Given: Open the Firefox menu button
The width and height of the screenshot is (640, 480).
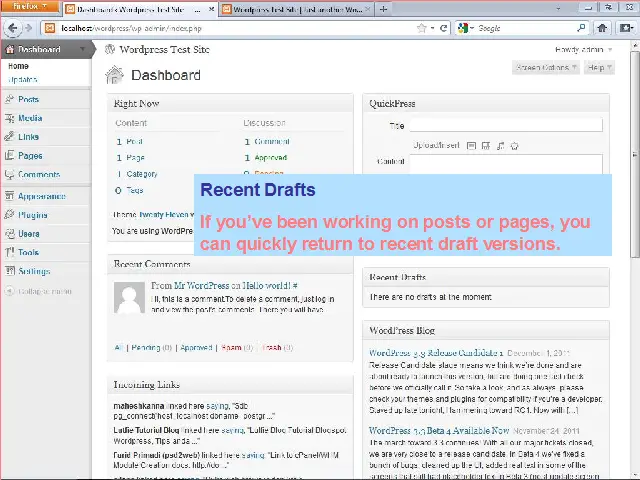Looking at the screenshot, I should coord(30,7).
